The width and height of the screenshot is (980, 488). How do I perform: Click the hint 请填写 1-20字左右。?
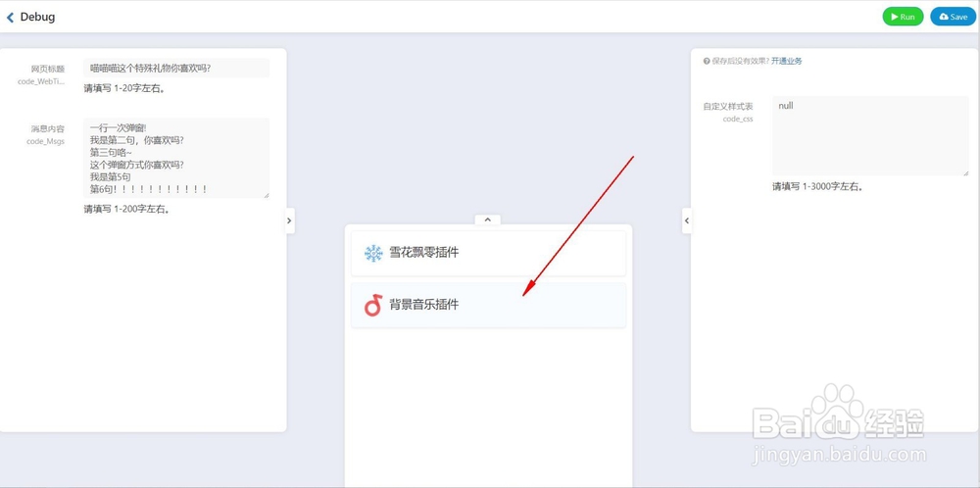click(124, 89)
